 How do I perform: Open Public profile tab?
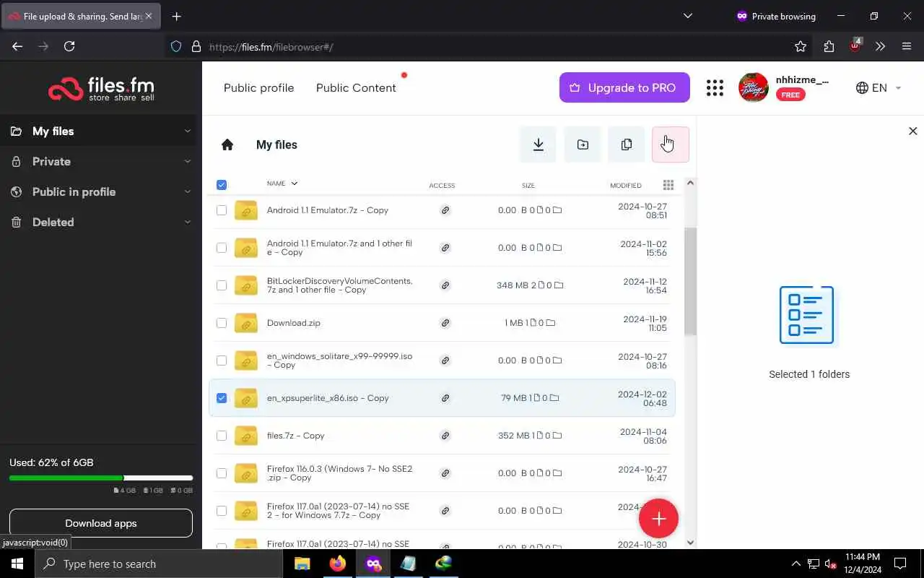258,87
